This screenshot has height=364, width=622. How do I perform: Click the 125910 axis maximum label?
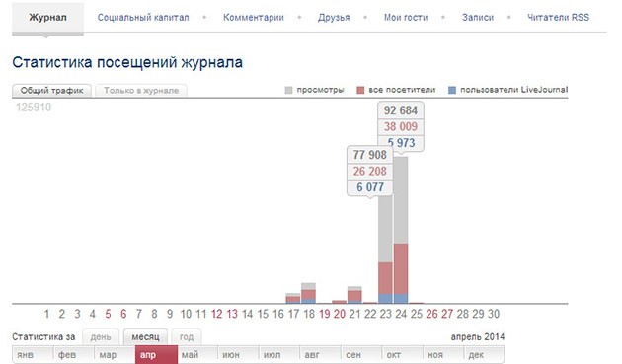click(34, 108)
